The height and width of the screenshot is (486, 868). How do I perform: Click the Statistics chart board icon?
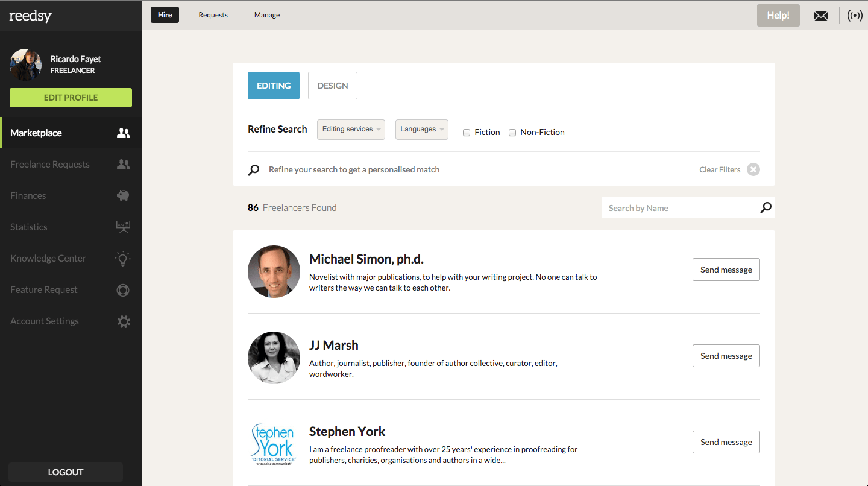[123, 227]
